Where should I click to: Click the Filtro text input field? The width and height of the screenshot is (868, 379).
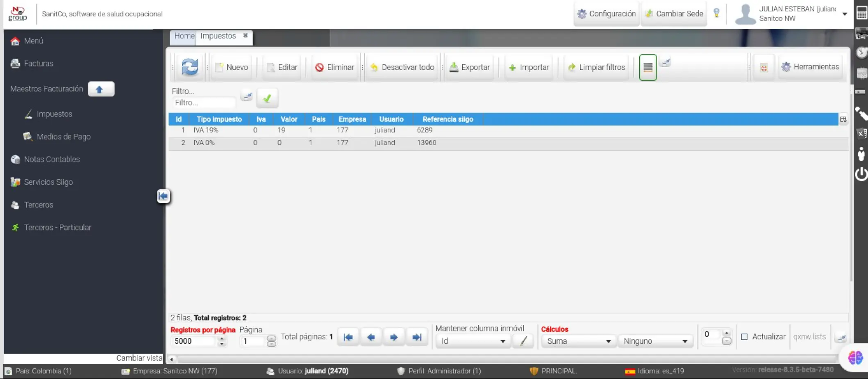coord(204,103)
